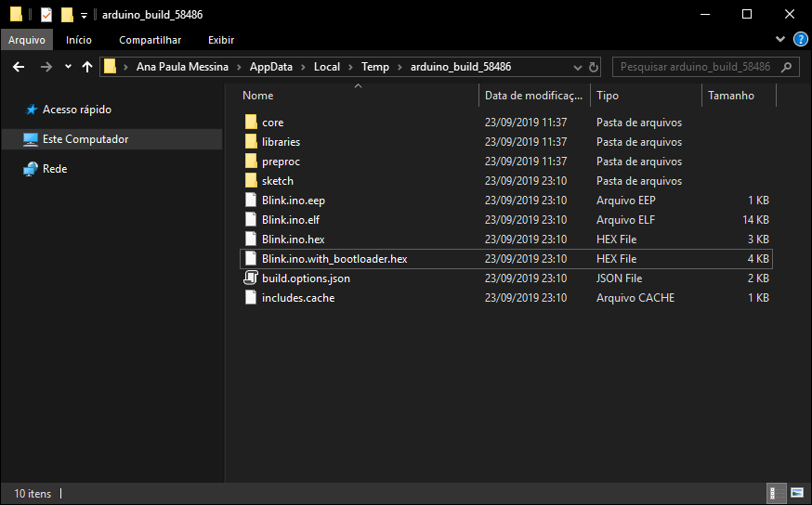Click Arquivo EEP type cell

626,201
